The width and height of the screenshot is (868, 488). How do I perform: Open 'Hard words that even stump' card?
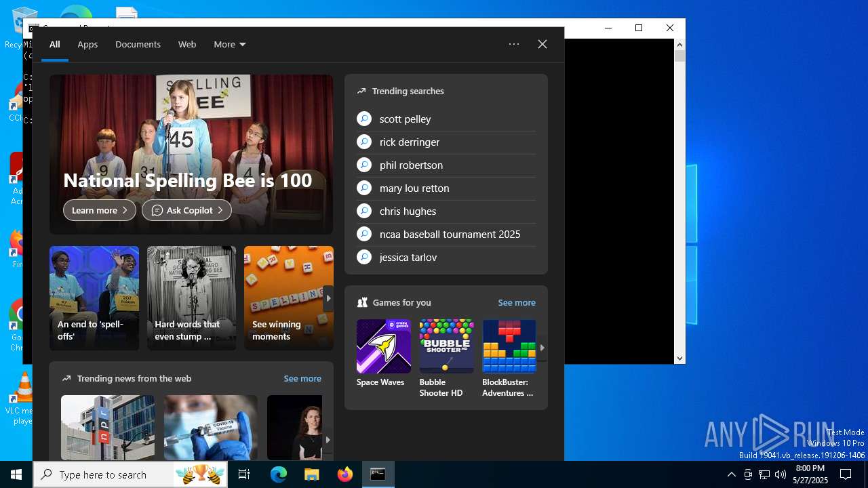point(192,298)
